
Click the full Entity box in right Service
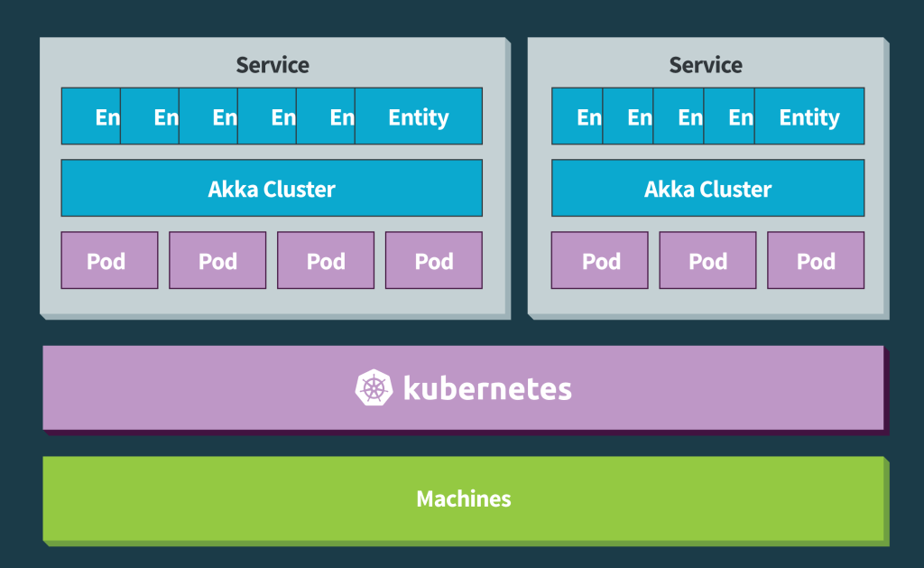809,116
